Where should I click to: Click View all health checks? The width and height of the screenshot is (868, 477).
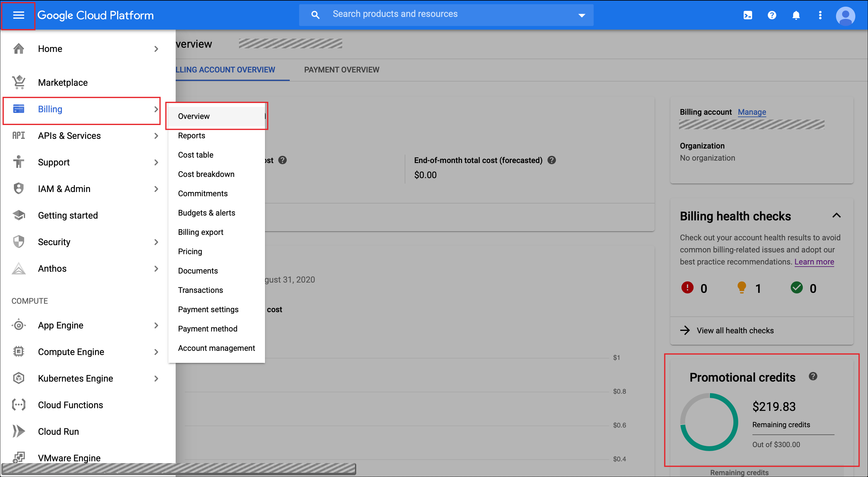click(x=735, y=330)
